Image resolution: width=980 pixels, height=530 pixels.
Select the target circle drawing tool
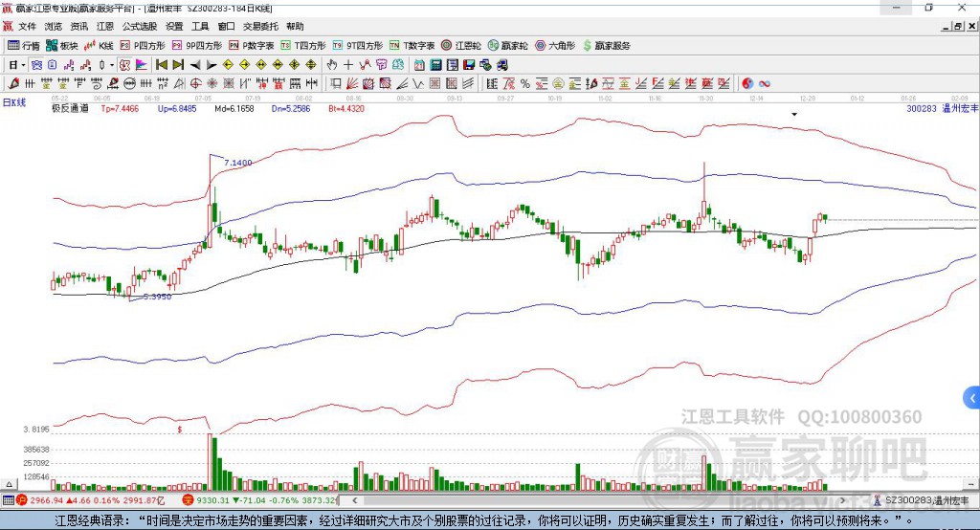coord(195,84)
